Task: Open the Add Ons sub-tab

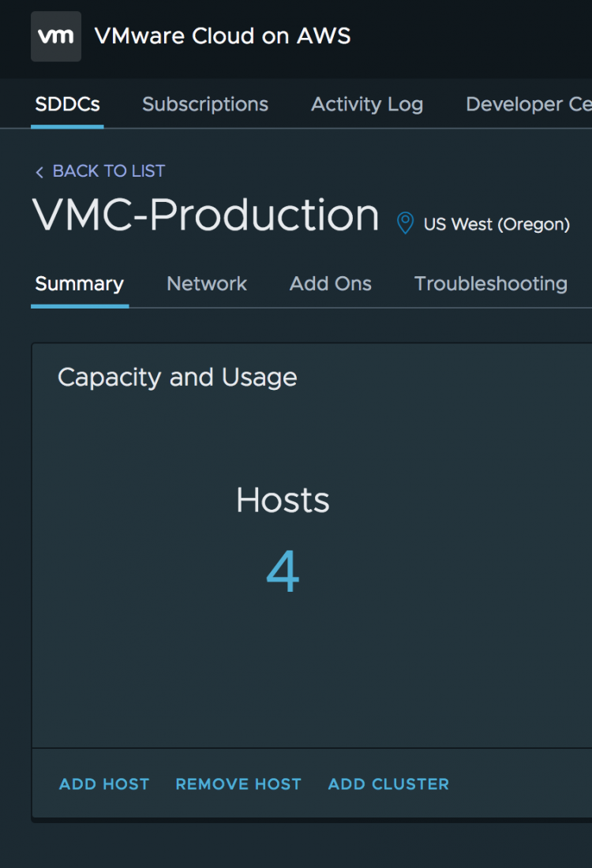Action: (331, 284)
